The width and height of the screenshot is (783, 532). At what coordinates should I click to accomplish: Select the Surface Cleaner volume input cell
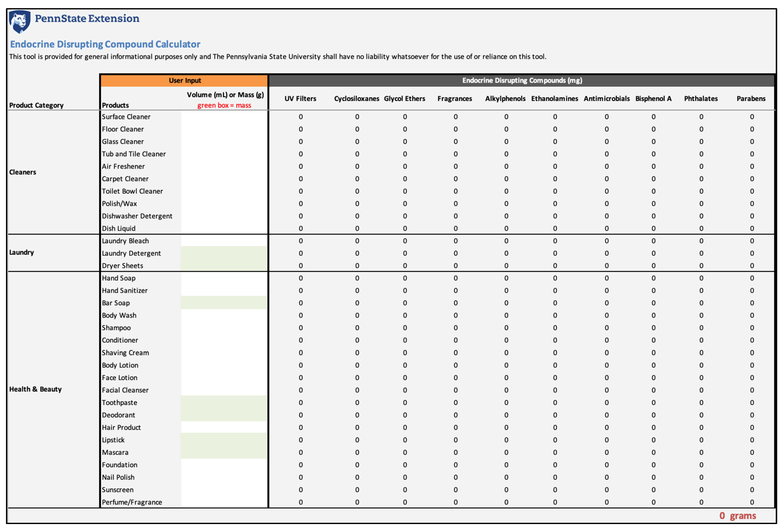point(224,117)
